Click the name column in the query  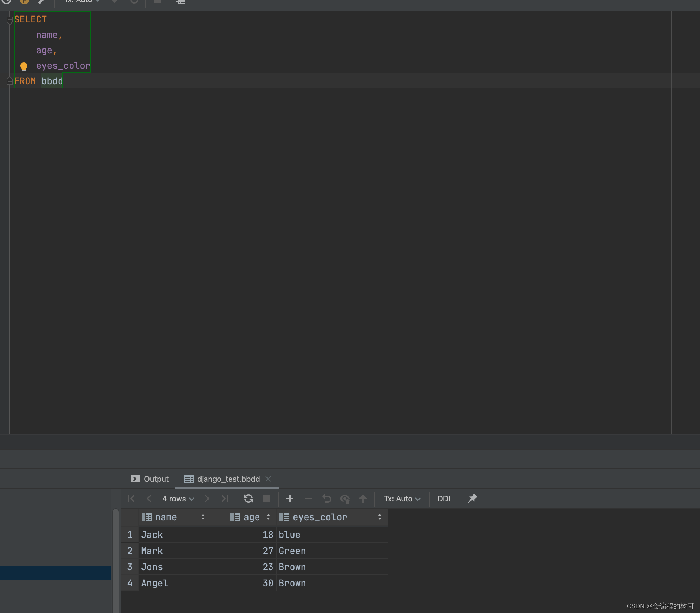point(47,35)
